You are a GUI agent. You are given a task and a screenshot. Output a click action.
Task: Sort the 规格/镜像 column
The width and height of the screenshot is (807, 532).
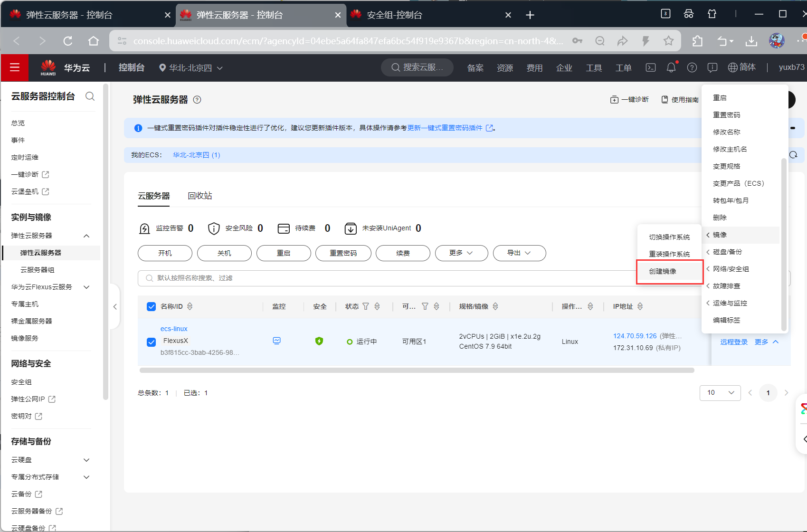[x=495, y=306]
